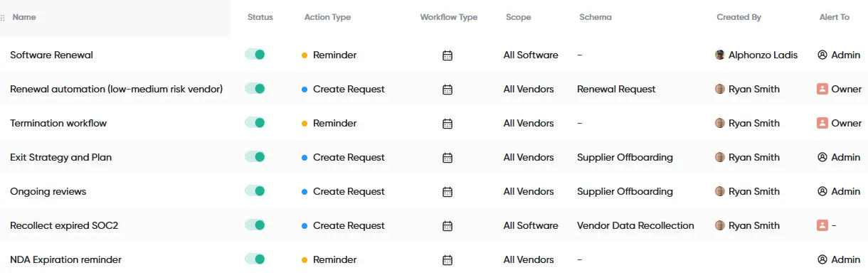This screenshot has width=868, height=280.
Task: Click Reminder in Termination workflow row
Action: 334,123
